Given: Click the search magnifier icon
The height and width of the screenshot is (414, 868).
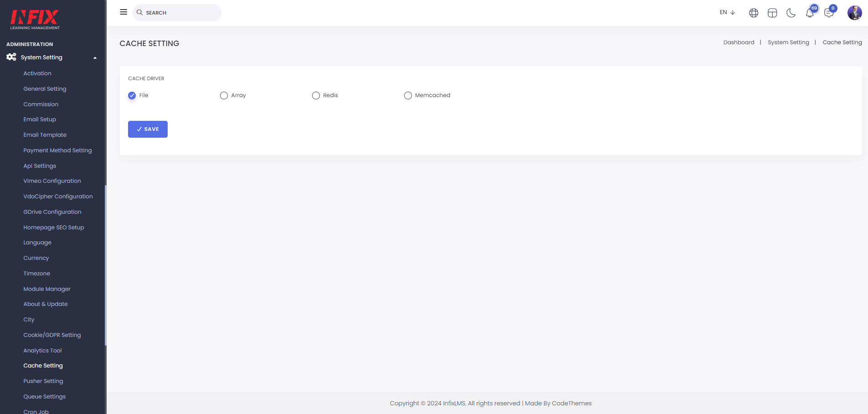Looking at the screenshot, I should tap(140, 12).
